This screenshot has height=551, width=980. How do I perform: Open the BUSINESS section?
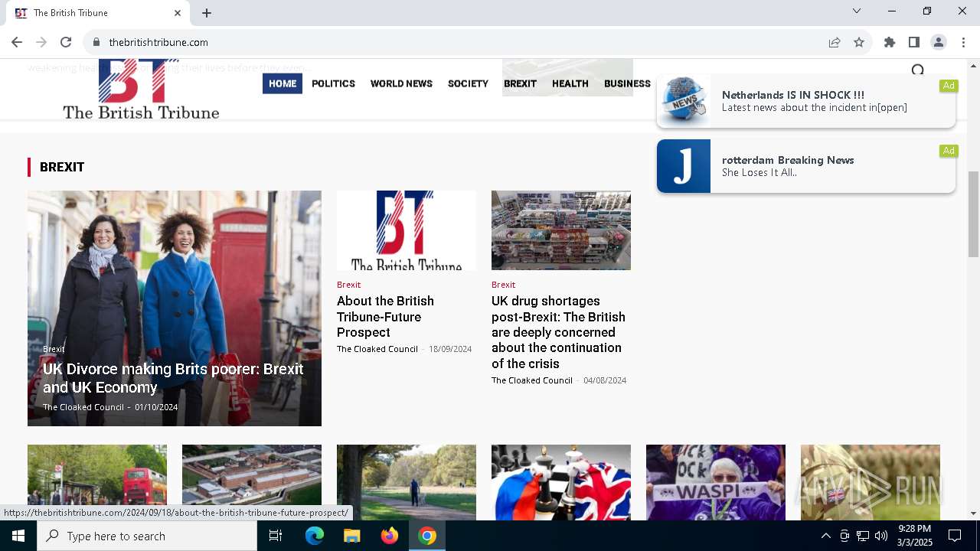627,83
